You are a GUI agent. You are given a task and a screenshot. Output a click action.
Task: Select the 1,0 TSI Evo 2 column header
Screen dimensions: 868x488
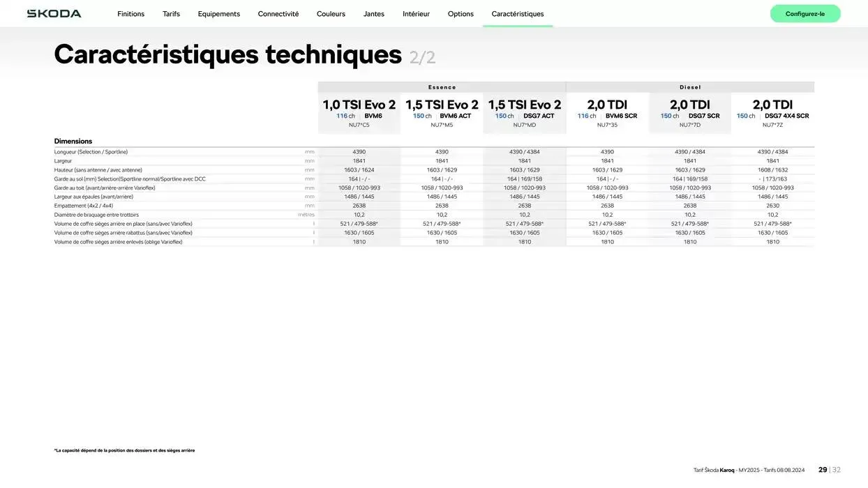(x=359, y=105)
